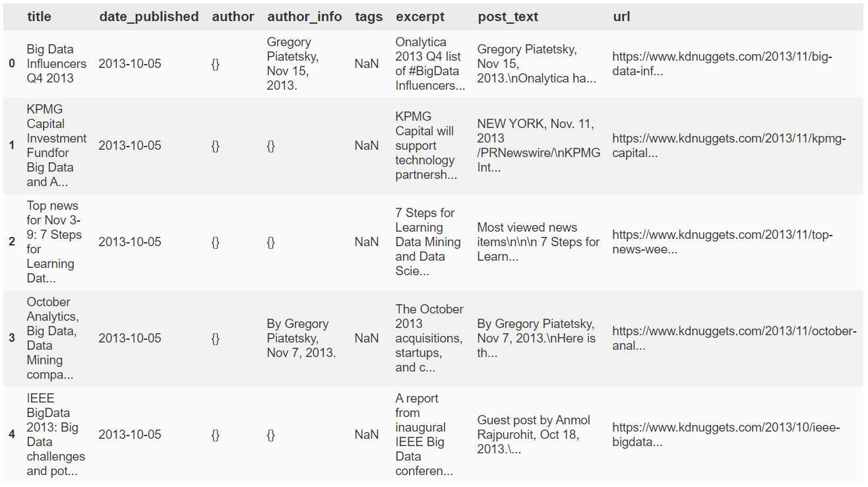Click the excerpt column header
The image size is (868, 487).
[420, 16]
